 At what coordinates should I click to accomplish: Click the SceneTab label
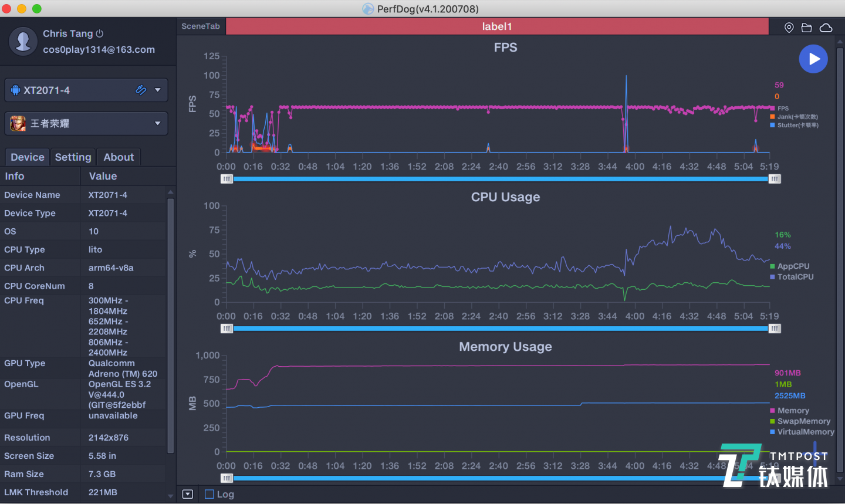point(201,26)
